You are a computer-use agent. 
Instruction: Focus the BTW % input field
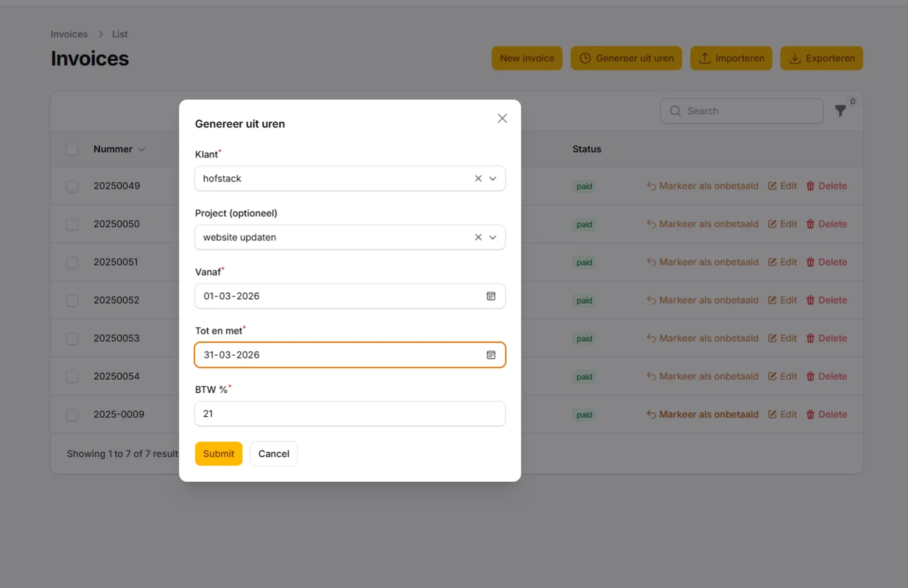pos(350,414)
